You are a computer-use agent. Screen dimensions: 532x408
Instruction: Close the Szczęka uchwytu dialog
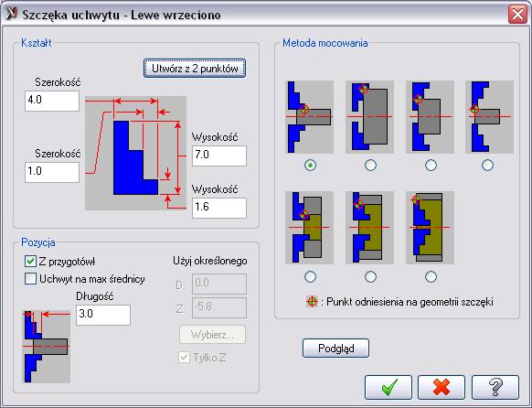click(x=517, y=15)
